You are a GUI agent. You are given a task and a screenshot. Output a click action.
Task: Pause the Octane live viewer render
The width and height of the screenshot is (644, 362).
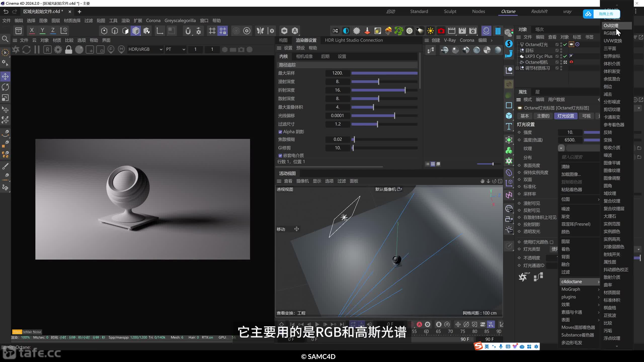pos(37,50)
